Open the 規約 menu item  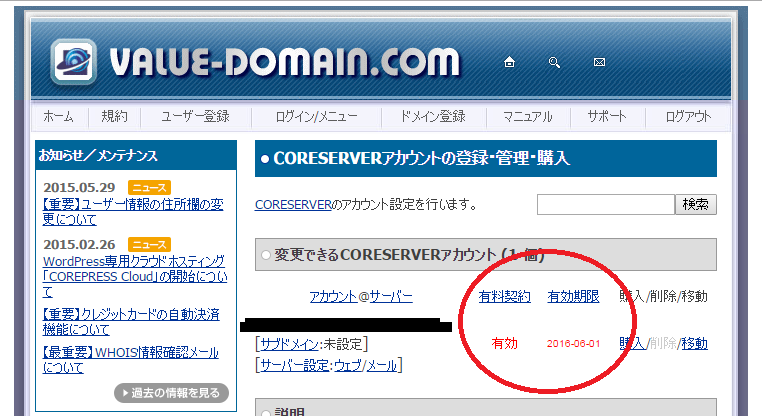114,117
